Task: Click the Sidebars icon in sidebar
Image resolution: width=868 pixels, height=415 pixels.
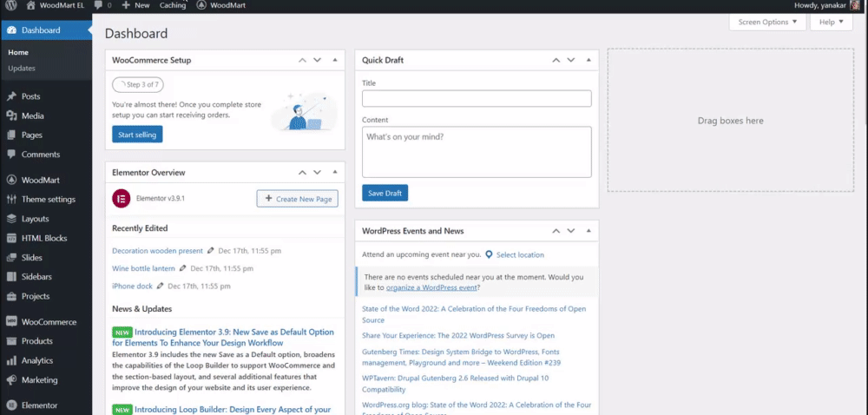Action: tap(11, 277)
